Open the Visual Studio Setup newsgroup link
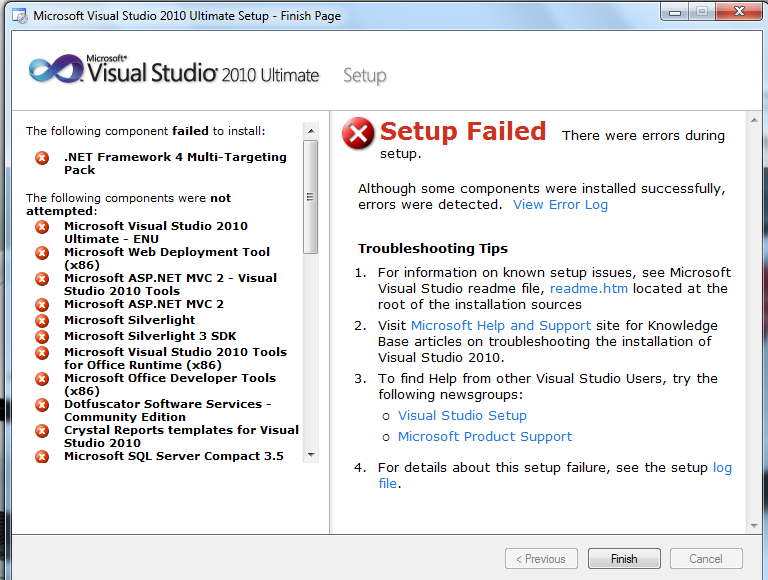The height and width of the screenshot is (580, 768). click(462, 416)
